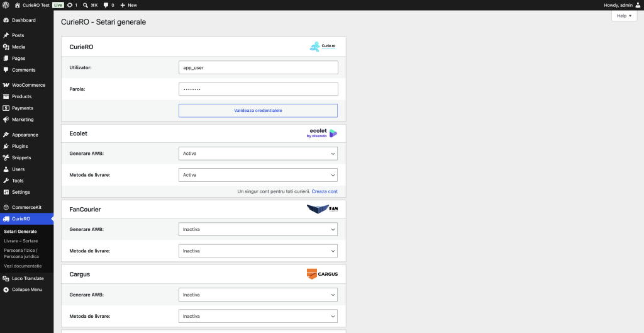Click the CurieRO truck icon
This screenshot has height=333, width=644.
click(6, 219)
